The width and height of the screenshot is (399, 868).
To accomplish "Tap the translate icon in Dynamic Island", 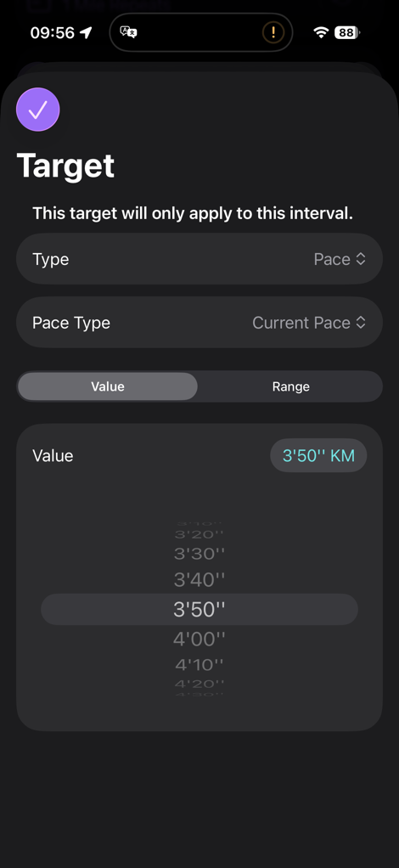I will point(128,32).
